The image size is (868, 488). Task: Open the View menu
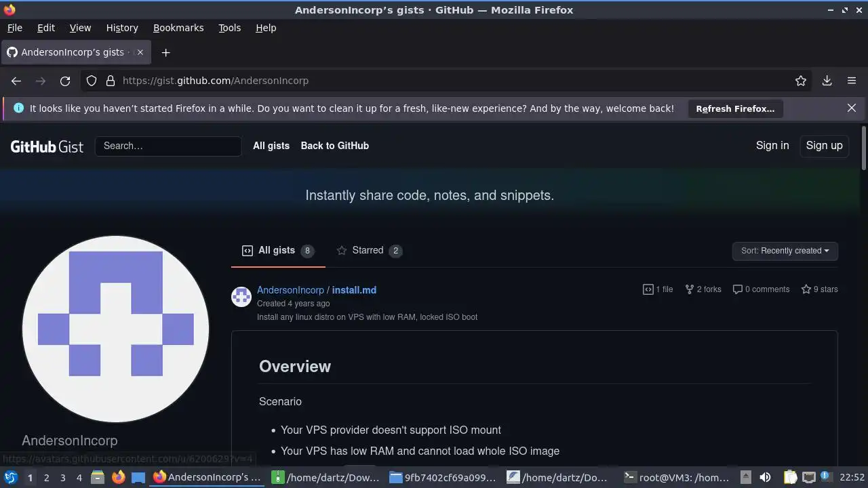point(80,28)
